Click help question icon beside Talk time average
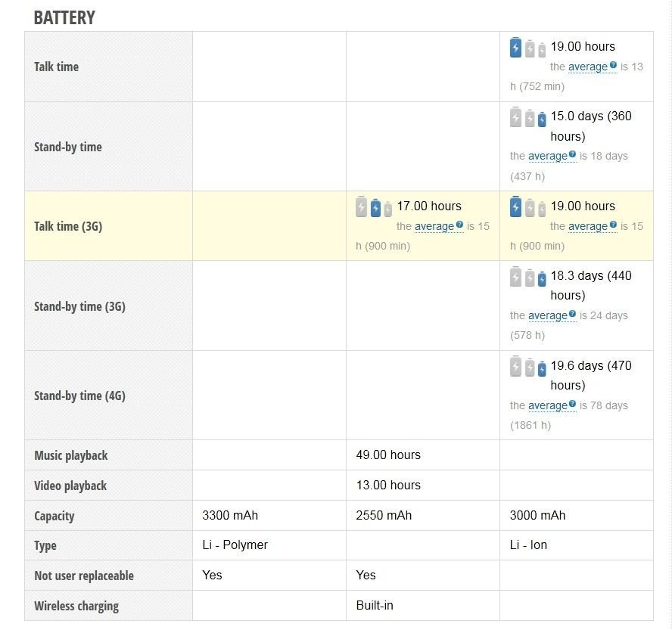The width and height of the screenshot is (672, 630). coord(613,65)
